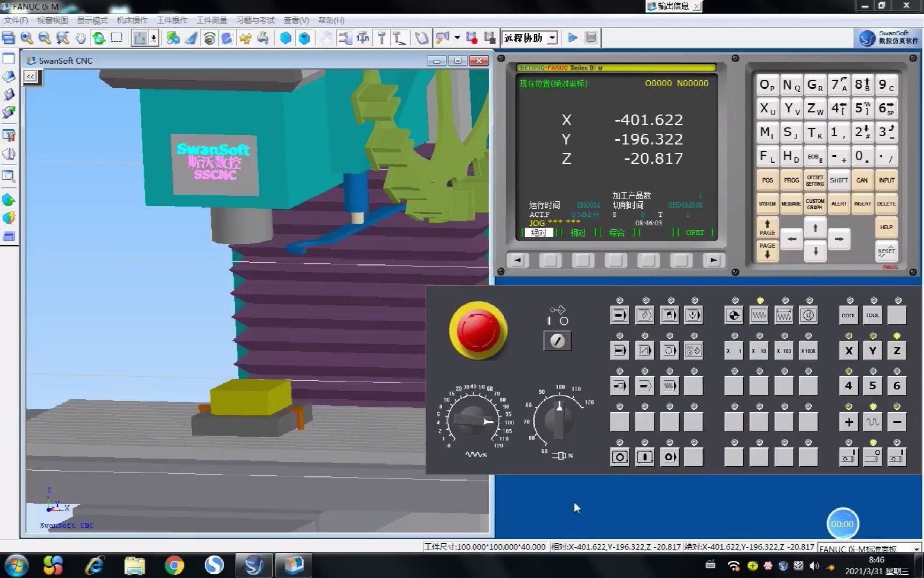Open Google Chrome from the taskbar
This screenshot has width=924, height=578.
click(174, 565)
